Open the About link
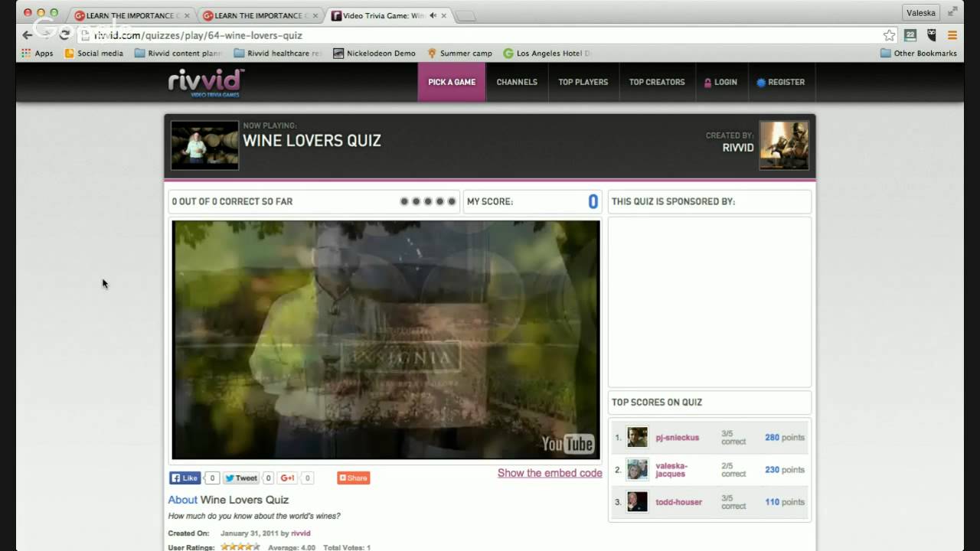 tap(183, 500)
